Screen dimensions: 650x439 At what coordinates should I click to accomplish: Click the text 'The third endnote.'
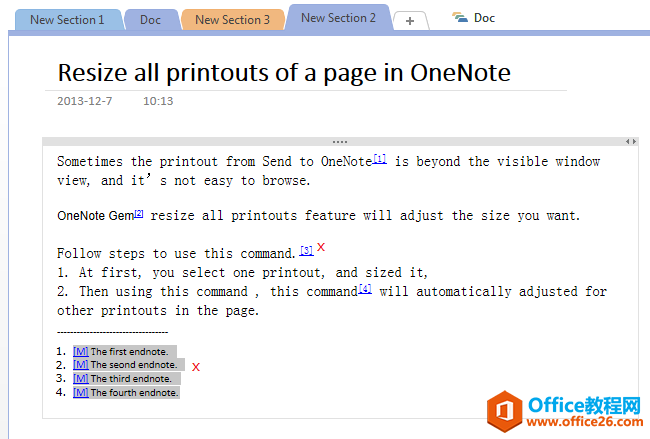pos(131,378)
